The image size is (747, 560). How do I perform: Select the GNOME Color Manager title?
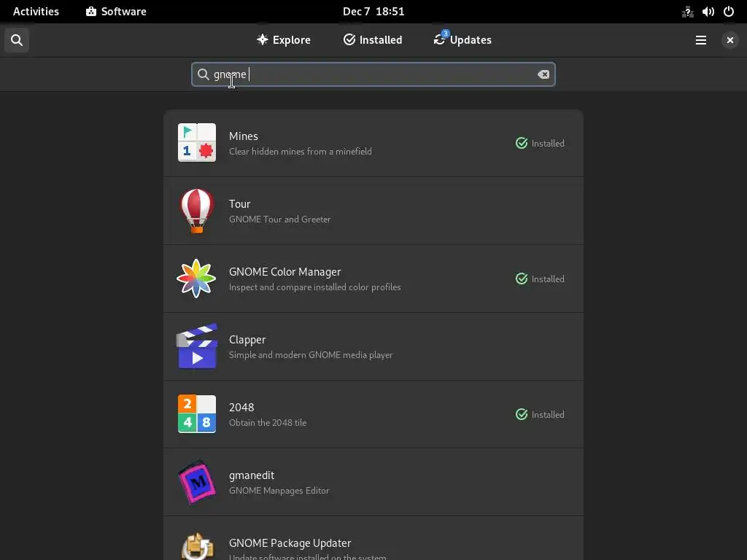click(x=285, y=272)
